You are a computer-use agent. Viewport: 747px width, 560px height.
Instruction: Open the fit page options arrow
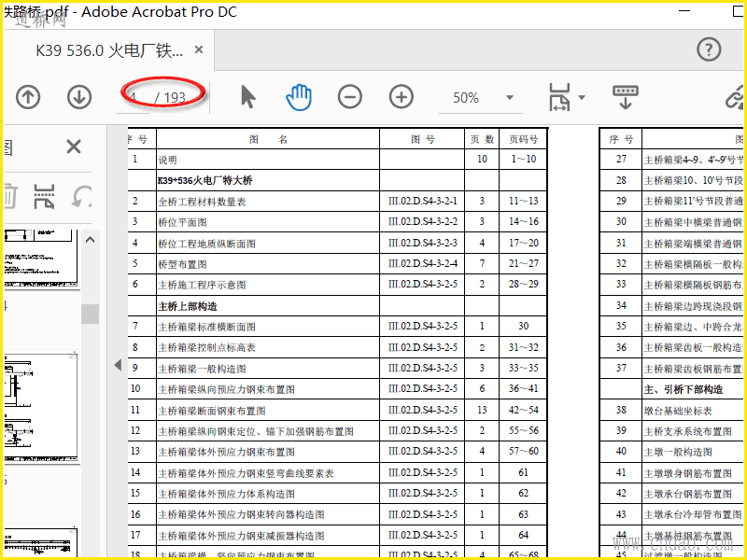(582, 98)
